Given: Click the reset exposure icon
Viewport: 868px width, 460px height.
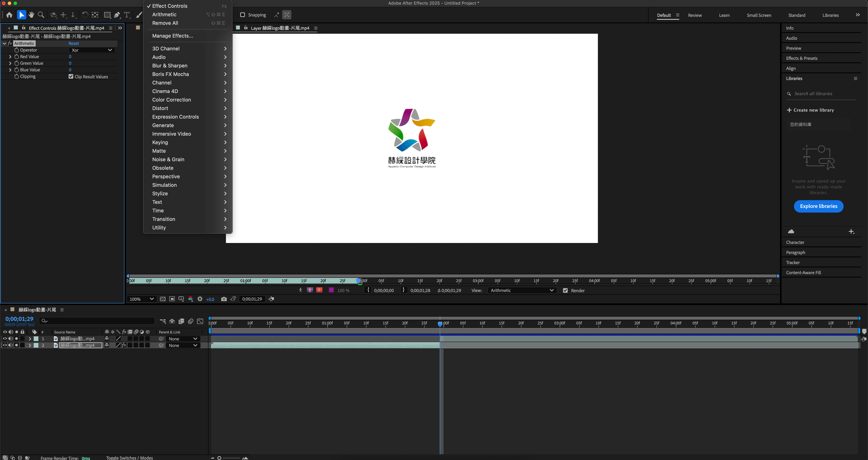Looking at the screenshot, I should click(x=200, y=299).
